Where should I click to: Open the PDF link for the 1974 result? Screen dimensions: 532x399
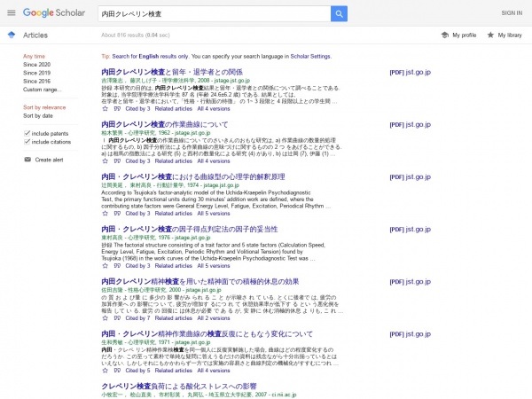[x=411, y=176]
